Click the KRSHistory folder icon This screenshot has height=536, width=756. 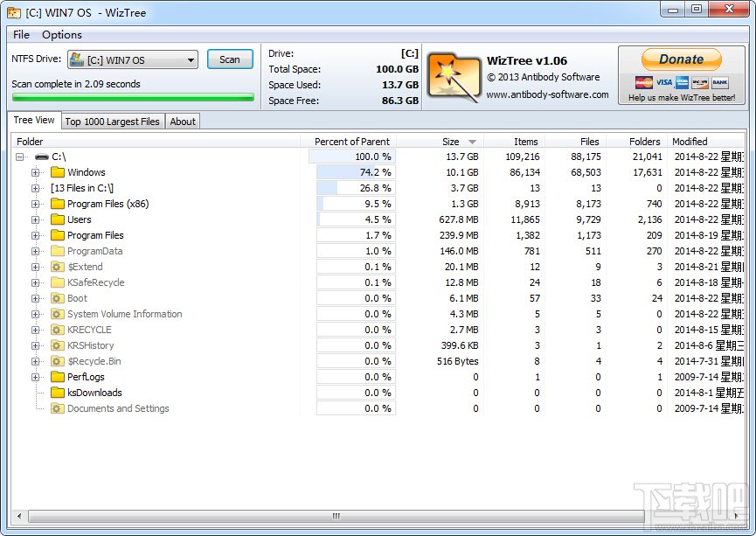58,345
